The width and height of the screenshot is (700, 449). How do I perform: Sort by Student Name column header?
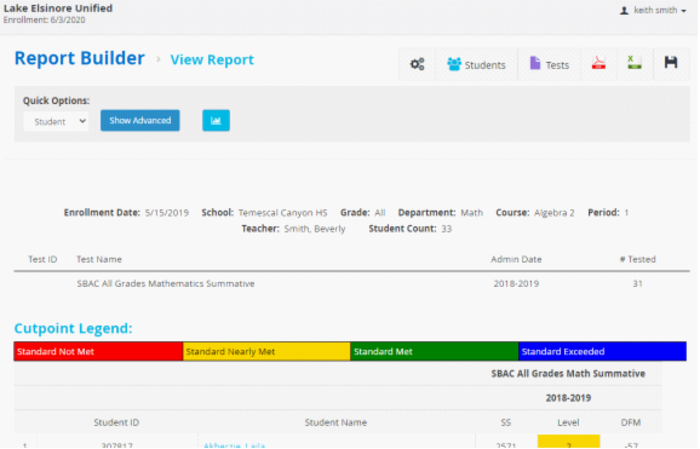click(336, 422)
